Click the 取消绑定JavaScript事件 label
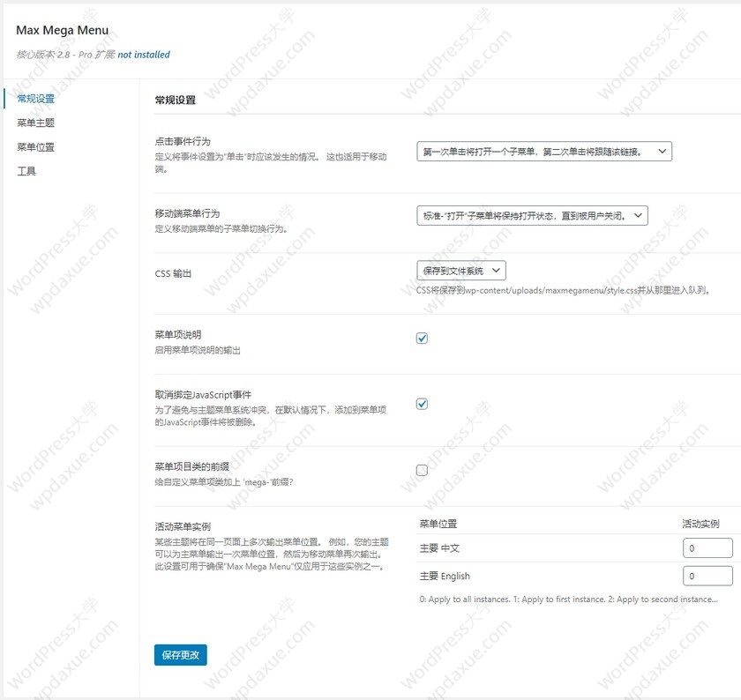This screenshot has width=741, height=700. coord(203,395)
